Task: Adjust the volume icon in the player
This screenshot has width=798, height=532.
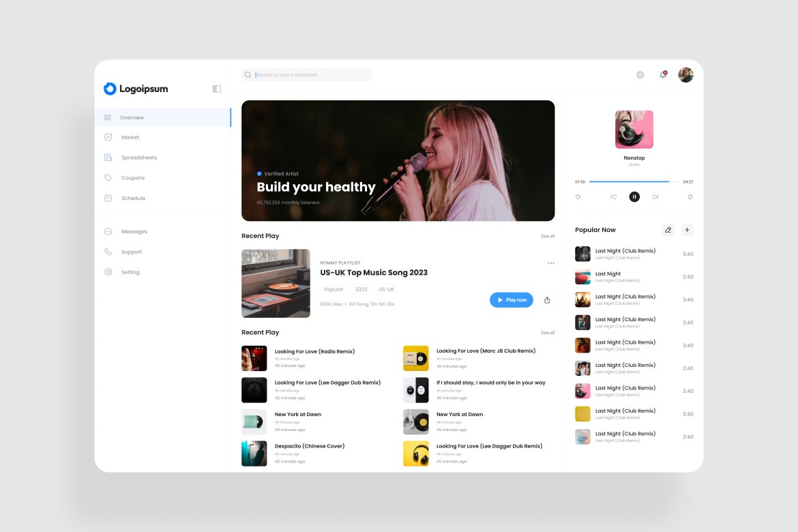Action: tap(578, 196)
